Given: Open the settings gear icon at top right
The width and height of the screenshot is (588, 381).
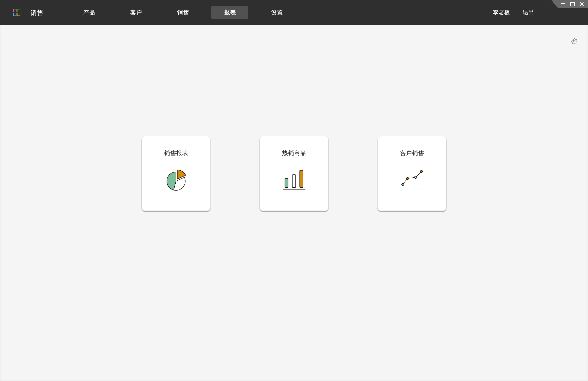Looking at the screenshot, I should coord(574,41).
